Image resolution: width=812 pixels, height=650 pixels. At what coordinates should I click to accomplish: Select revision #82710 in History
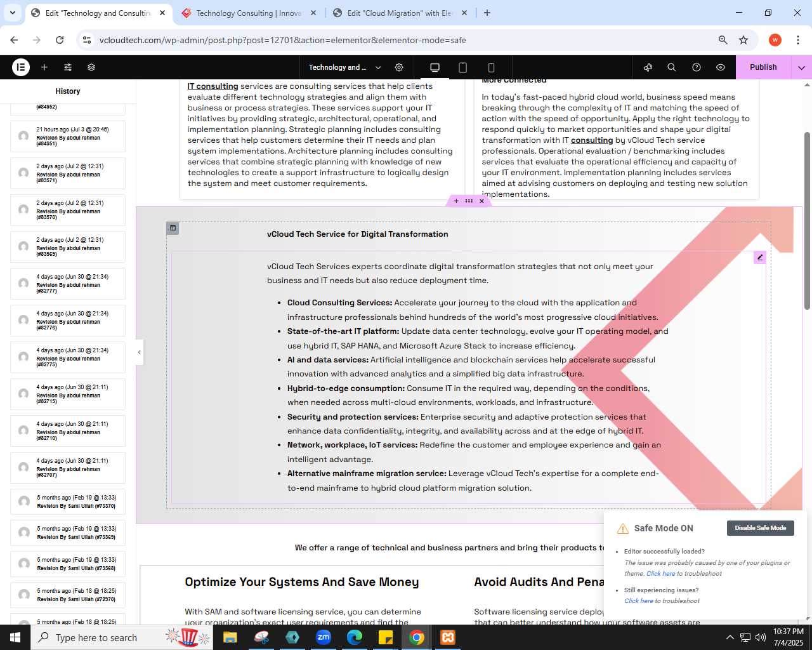pyautogui.click(x=68, y=431)
